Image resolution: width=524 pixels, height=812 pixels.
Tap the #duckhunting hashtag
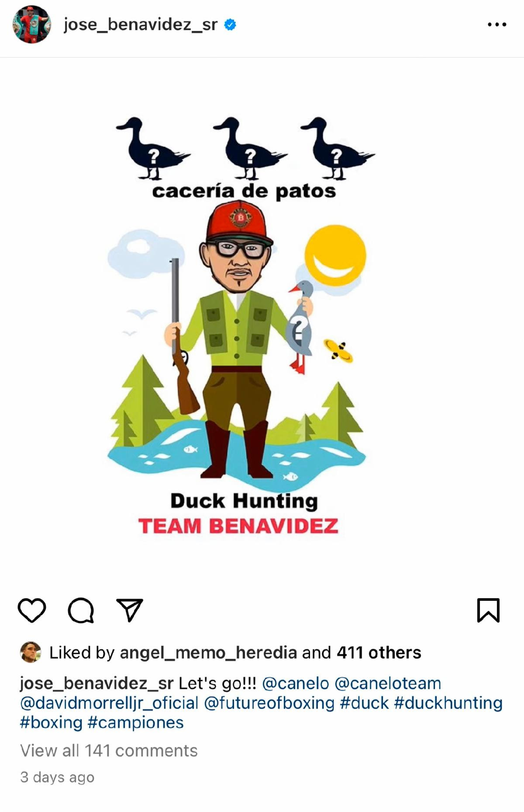pyautogui.click(x=448, y=703)
